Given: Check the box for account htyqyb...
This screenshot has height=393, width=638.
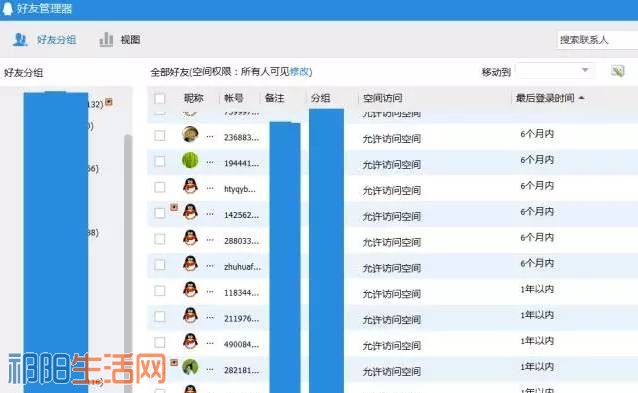Looking at the screenshot, I should [160, 187].
